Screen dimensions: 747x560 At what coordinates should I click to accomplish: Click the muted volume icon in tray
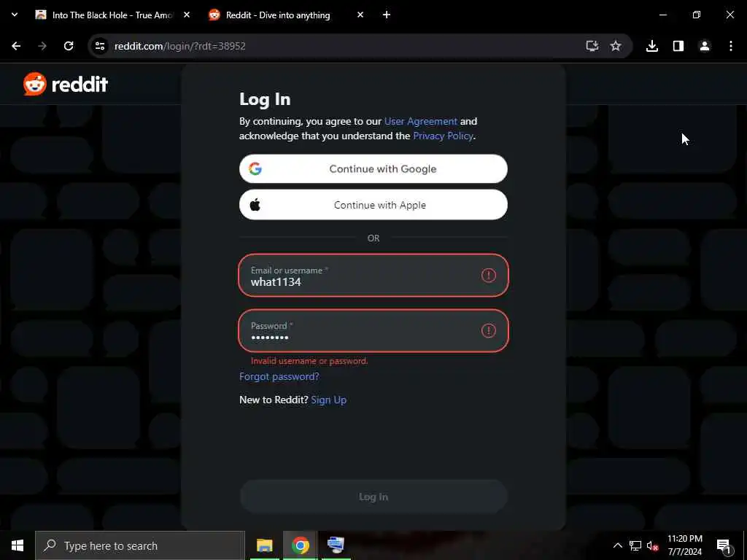click(652, 545)
